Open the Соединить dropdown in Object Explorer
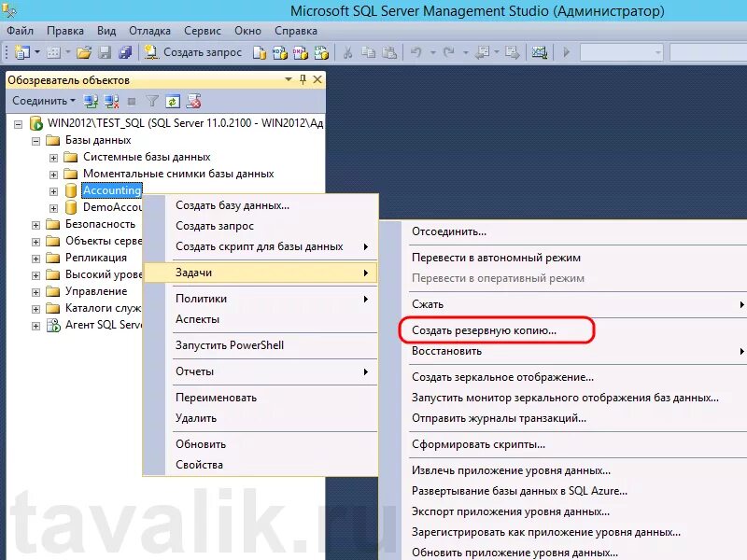The image size is (747, 560). click(x=44, y=101)
